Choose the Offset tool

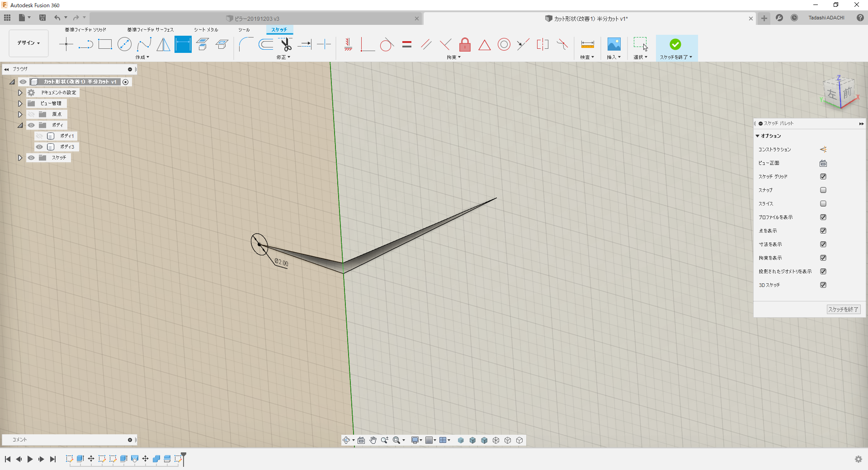coord(266,44)
